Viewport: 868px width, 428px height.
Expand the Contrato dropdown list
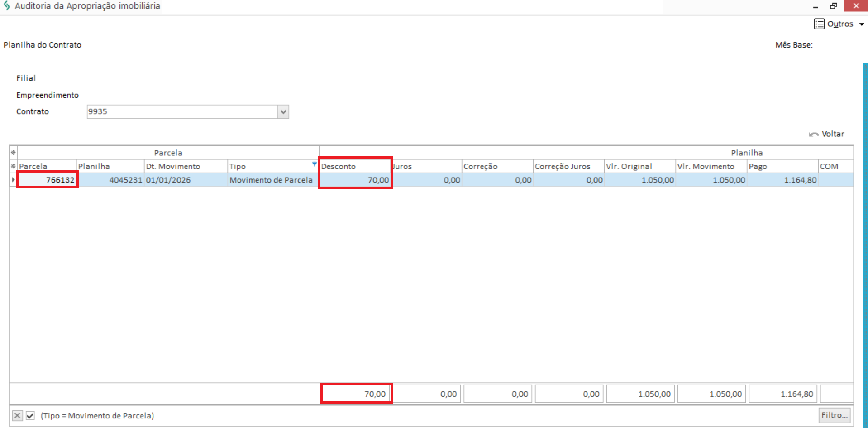[x=283, y=112]
